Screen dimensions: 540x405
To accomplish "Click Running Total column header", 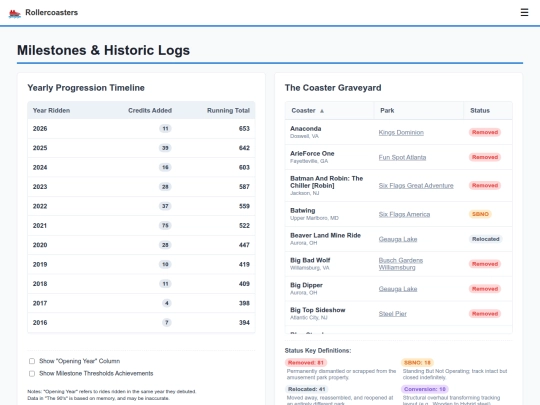I will (228, 111).
